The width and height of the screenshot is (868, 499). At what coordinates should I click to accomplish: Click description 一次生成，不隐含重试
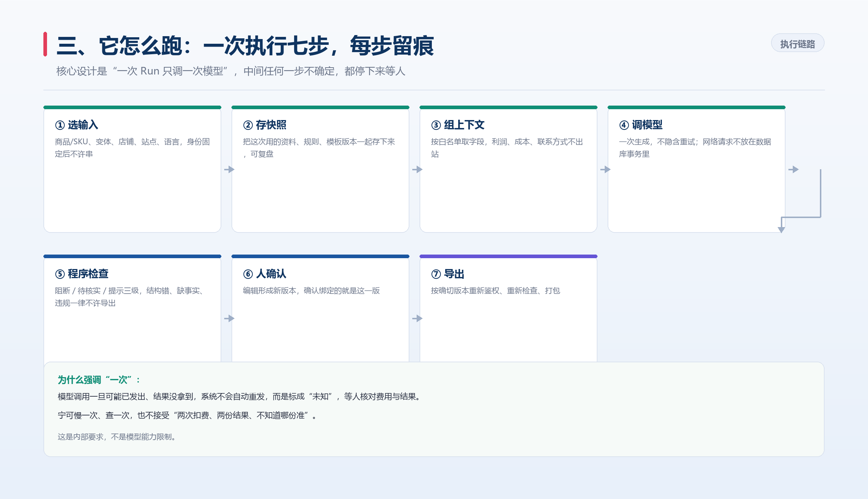(x=695, y=148)
